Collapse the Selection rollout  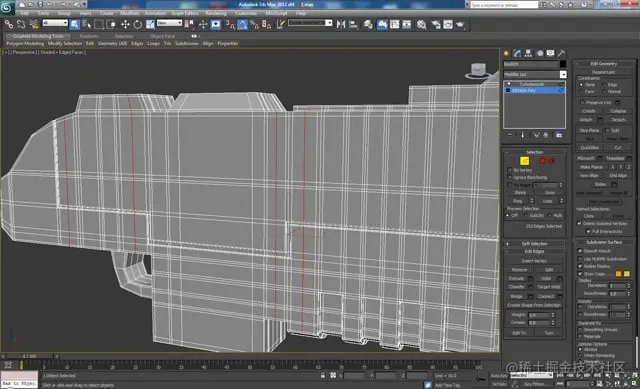pyautogui.click(x=534, y=152)
